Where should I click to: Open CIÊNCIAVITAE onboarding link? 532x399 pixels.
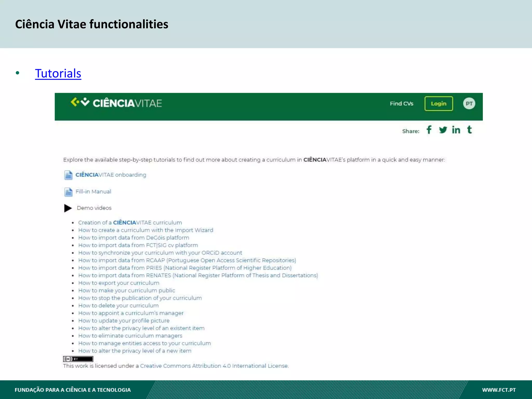[x=111, y=175]
